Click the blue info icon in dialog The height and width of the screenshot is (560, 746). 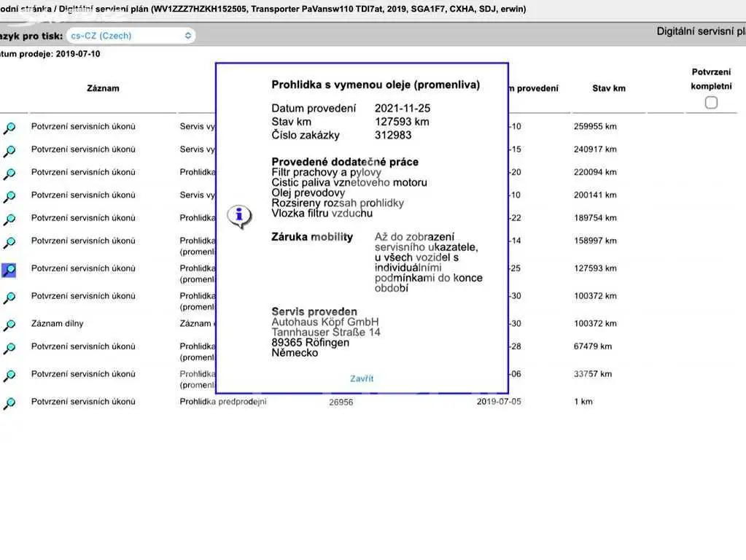239,217
